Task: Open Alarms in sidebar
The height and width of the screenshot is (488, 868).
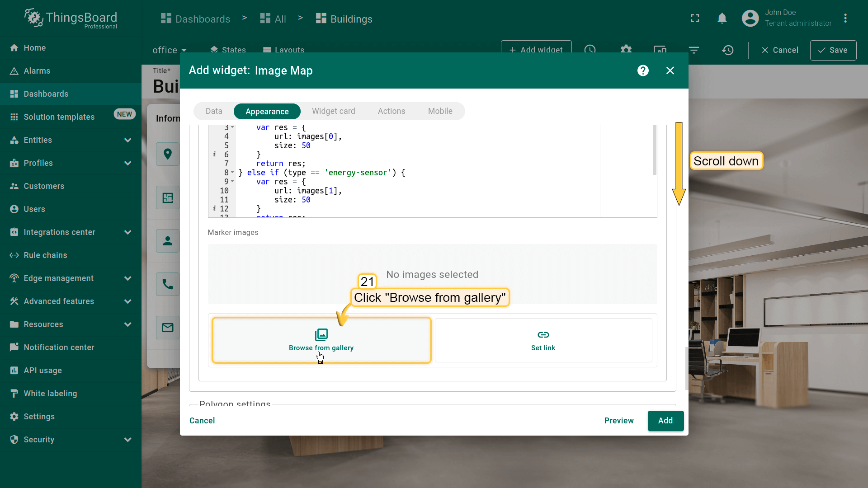Action: (x=37, y=71)
